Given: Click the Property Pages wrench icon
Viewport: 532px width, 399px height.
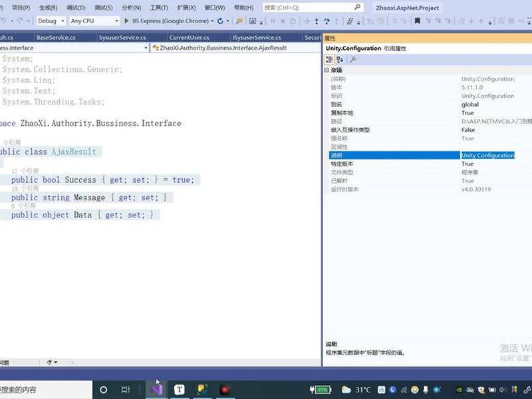Looking at the screenshot, I should pos(352,60).
